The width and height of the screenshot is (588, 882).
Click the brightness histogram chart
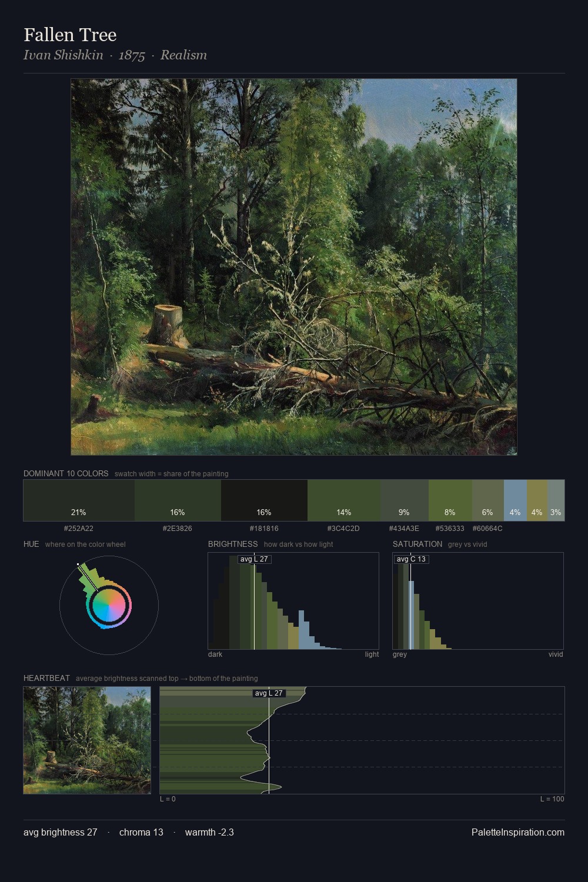293,601
